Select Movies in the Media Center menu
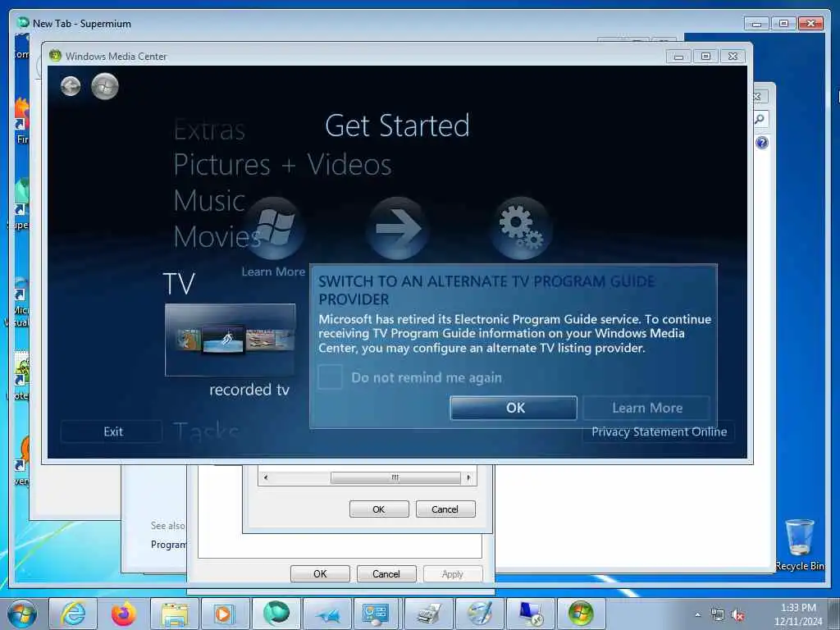This screenshot has height=630, width=840. click(x=217, y=237)
